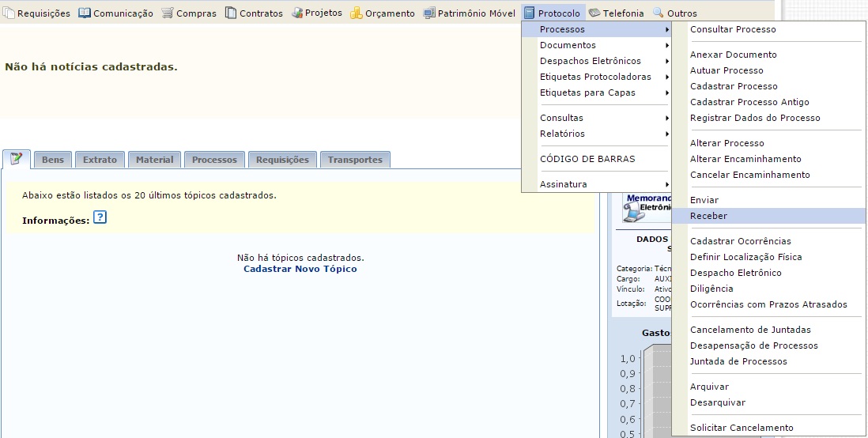Select Consultar Processo menu entry

pyautogui.click(x=733, y=29)
